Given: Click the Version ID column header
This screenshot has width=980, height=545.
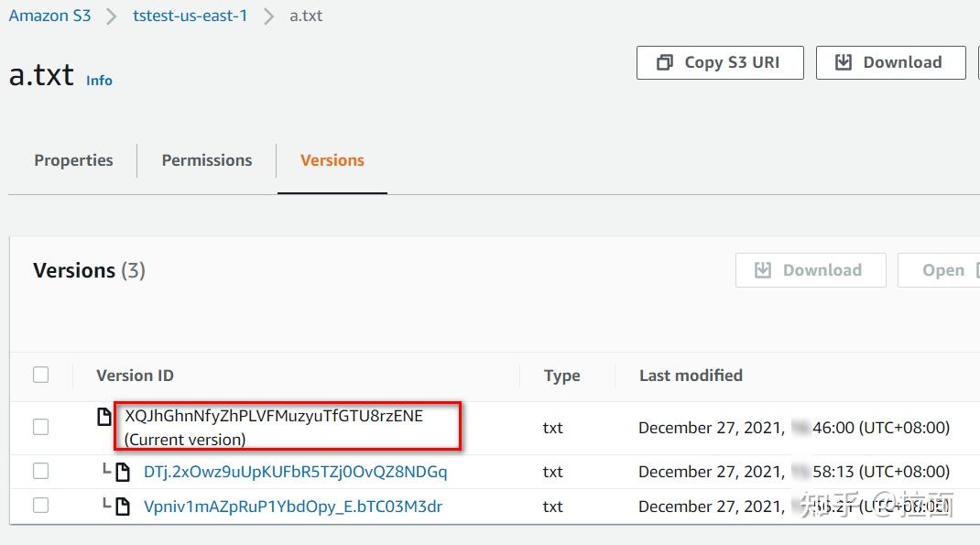Looking at the screenshot, I should click(x=135, y=376).
